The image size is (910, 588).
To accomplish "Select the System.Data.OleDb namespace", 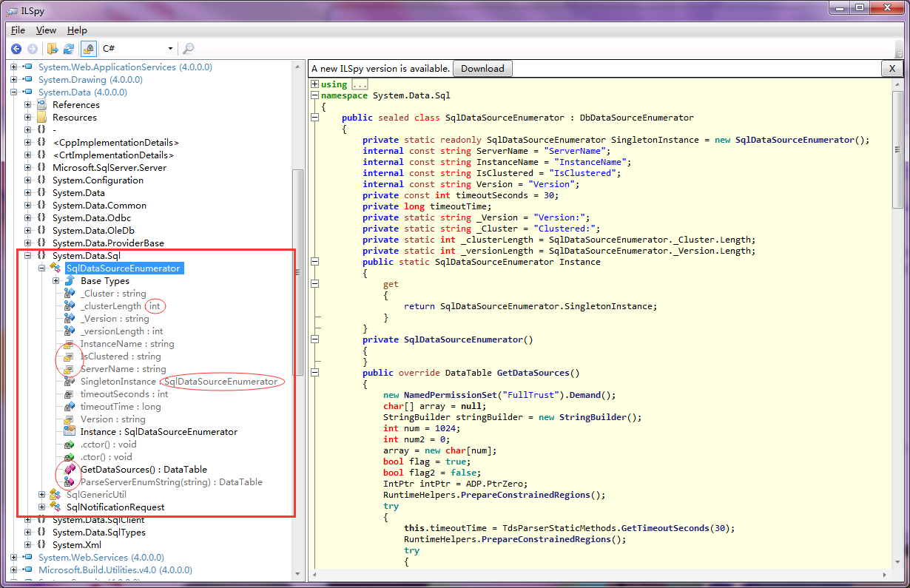I will pos(93,230).
